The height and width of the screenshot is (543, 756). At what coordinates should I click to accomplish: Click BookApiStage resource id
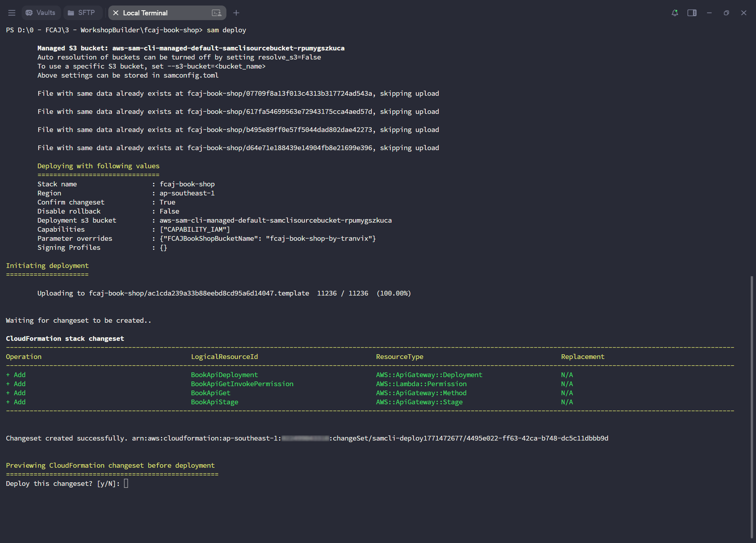(x=215, y=402)
